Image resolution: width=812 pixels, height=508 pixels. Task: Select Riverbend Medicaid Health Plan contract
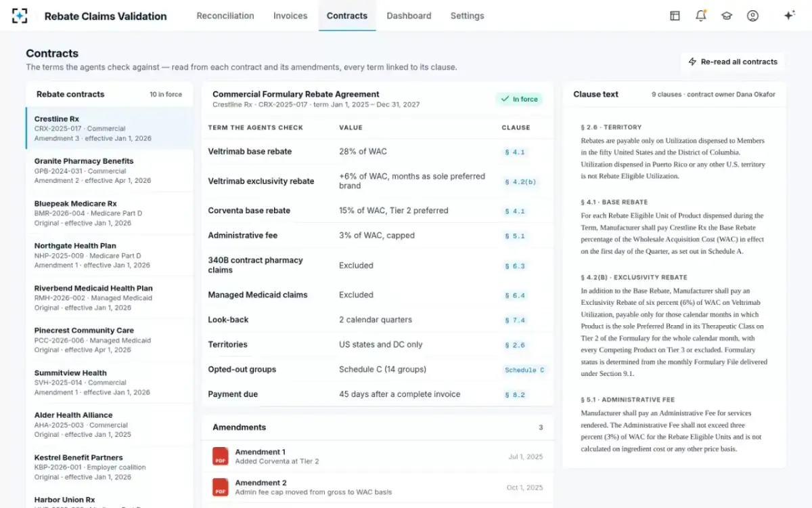tap(110, 297)
